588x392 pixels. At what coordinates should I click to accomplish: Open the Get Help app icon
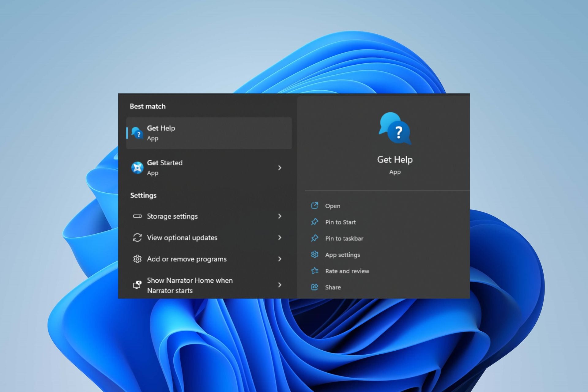click(x=138, y=133)
